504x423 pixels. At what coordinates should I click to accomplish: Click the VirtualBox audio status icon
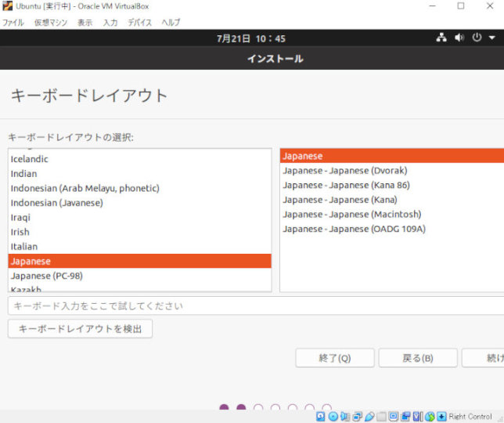345,417
